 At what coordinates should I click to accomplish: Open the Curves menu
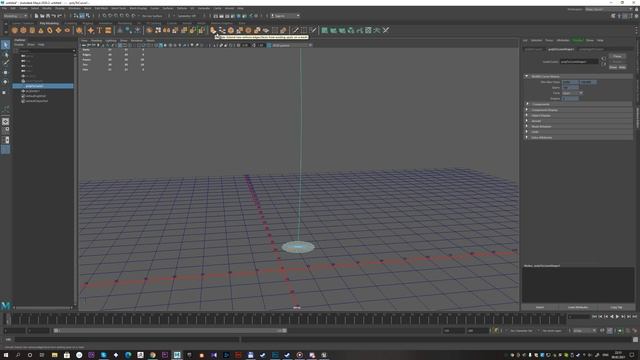click(x=154, y=8)
